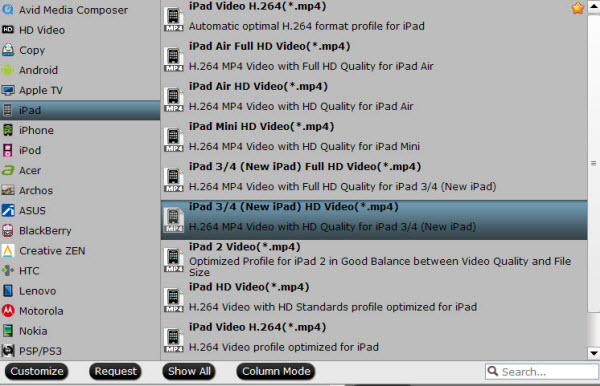
Task: Click the favorite star icon
Action: coord(578,8)
